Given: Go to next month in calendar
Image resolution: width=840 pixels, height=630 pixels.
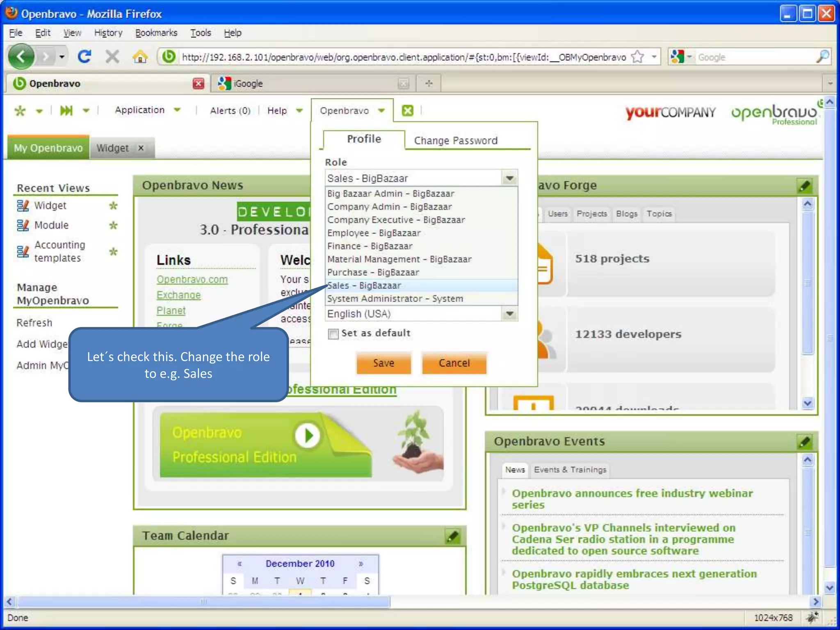Looking at the screenshot, I should [361, 564].
